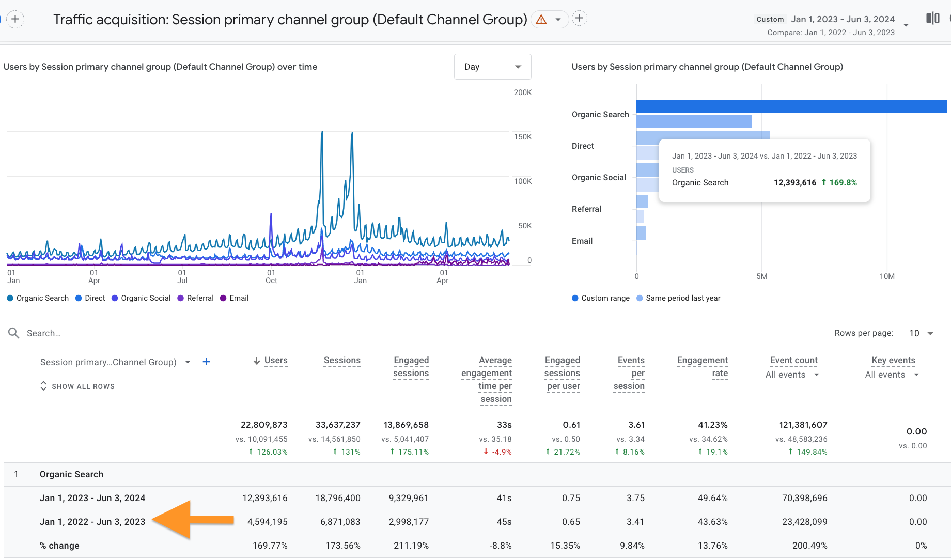
Task: Click the Direct label in bar chart
Action: (x=583, y=146)
